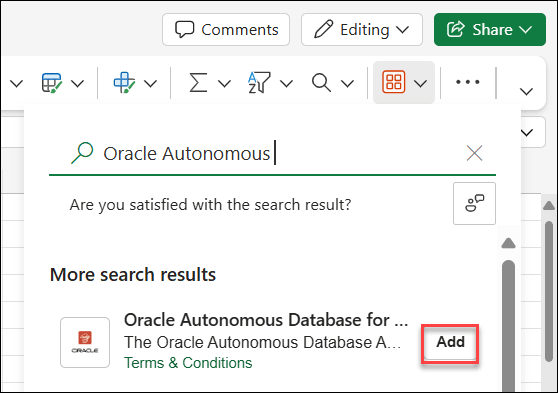This screenshot has width=558, height=393.
Task: Expand the Sort & Filter dropdown arrow
Action: click(x=286, y=84)
